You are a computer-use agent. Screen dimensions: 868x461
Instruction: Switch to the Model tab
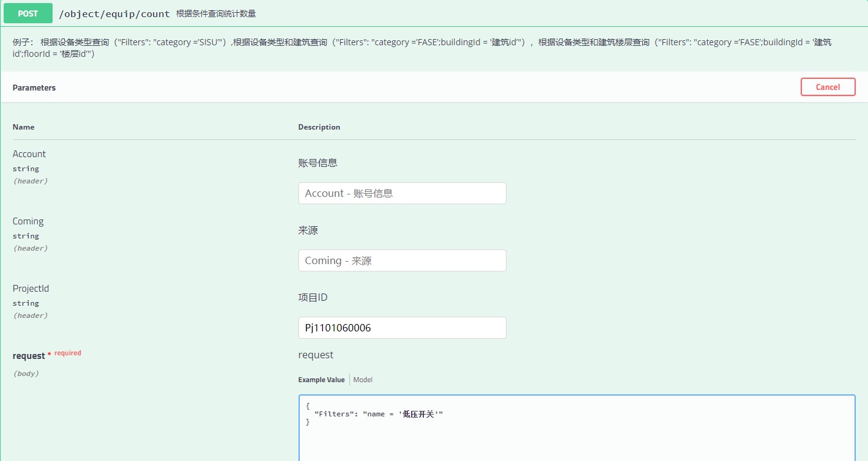pos(363,380)
